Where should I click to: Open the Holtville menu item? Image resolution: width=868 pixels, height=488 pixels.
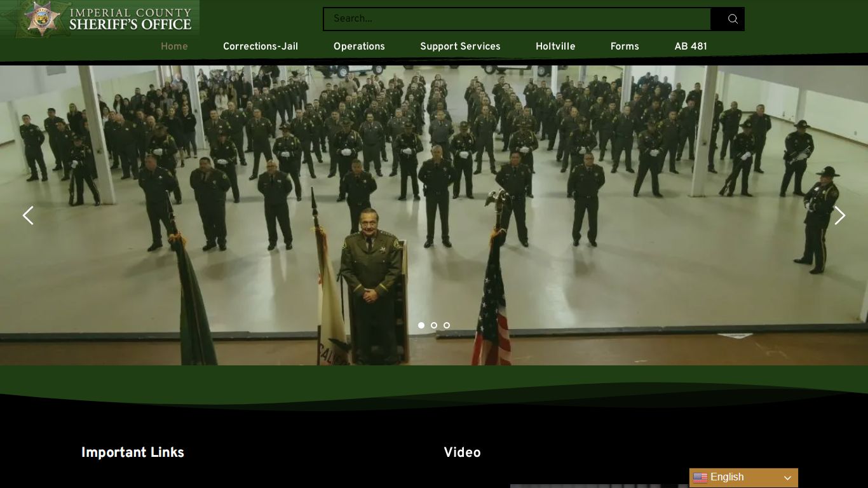pos(555,46)
